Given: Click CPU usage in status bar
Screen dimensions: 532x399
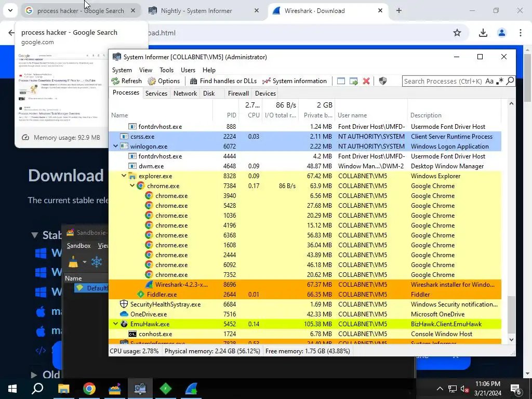Looking at the screenshot, I should 135,351.
